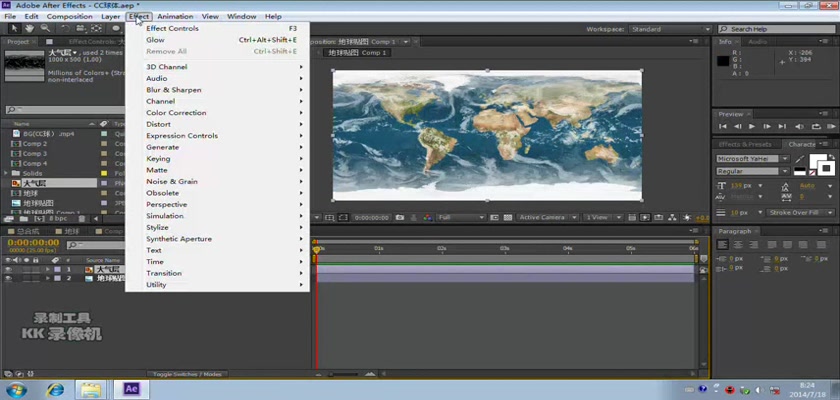Click the Region of Interest icon

494,217
